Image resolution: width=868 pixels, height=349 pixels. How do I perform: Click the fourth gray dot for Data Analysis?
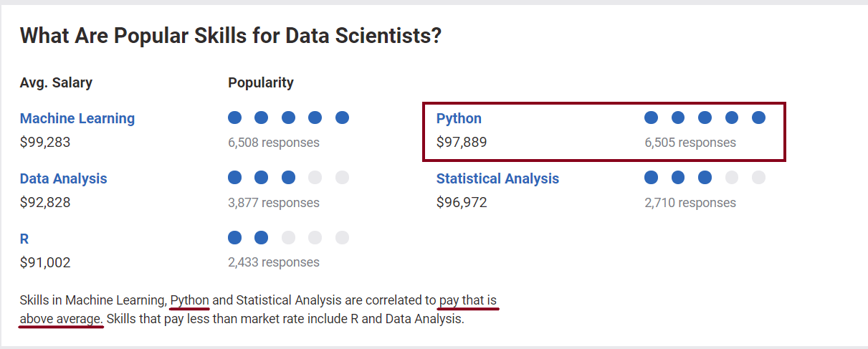click(315, 178)
